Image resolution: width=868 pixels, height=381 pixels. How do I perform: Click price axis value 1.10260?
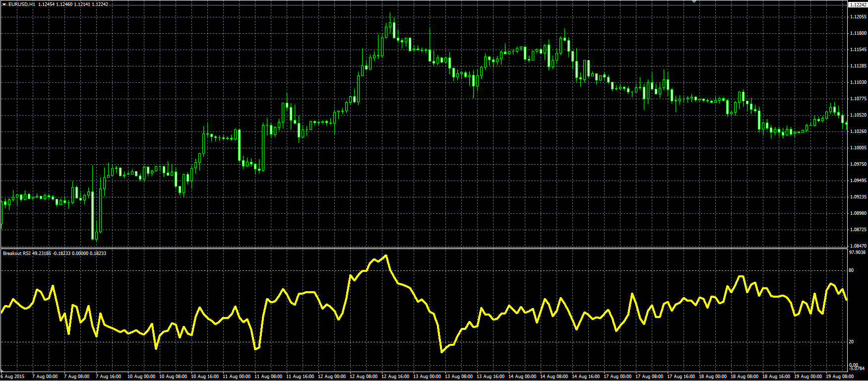click(x=858, y=131)
